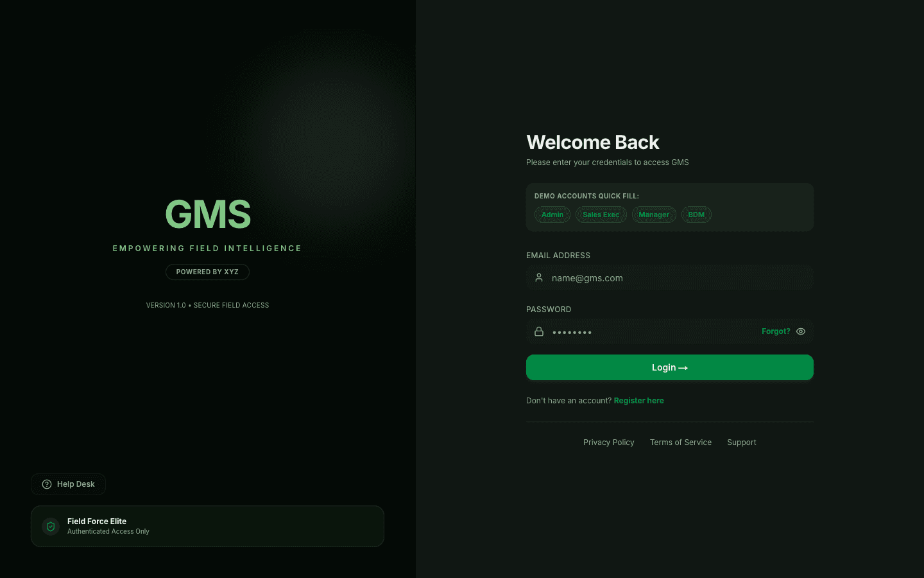Viewport: 924px width, 578px height.
Task: Open Terms of Service link
Action: (681, 442)
